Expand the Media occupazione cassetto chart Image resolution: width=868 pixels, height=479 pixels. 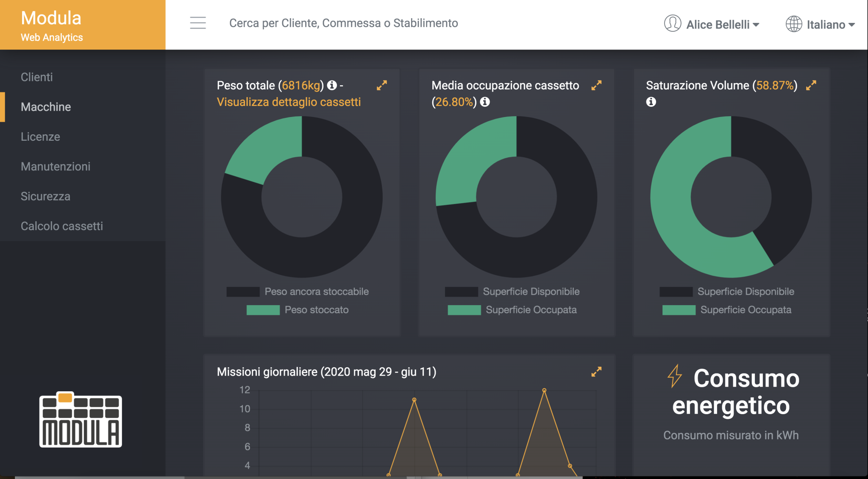597,85
